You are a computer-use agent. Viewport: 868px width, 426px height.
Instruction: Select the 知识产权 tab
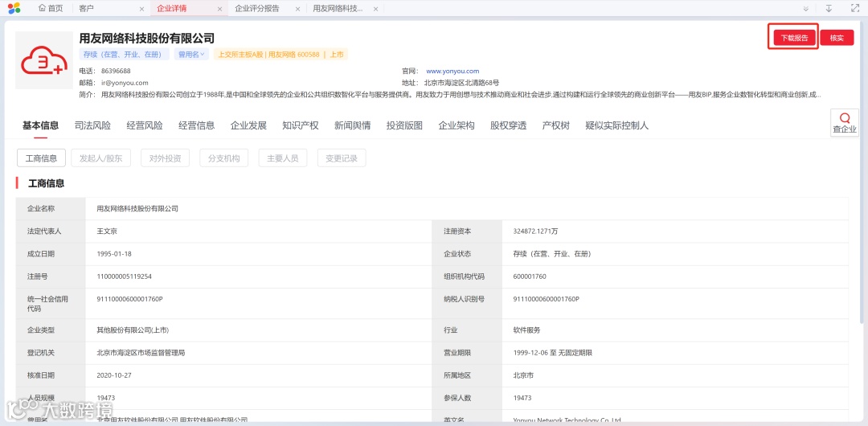pyautogui.click(x=301, y=125)
